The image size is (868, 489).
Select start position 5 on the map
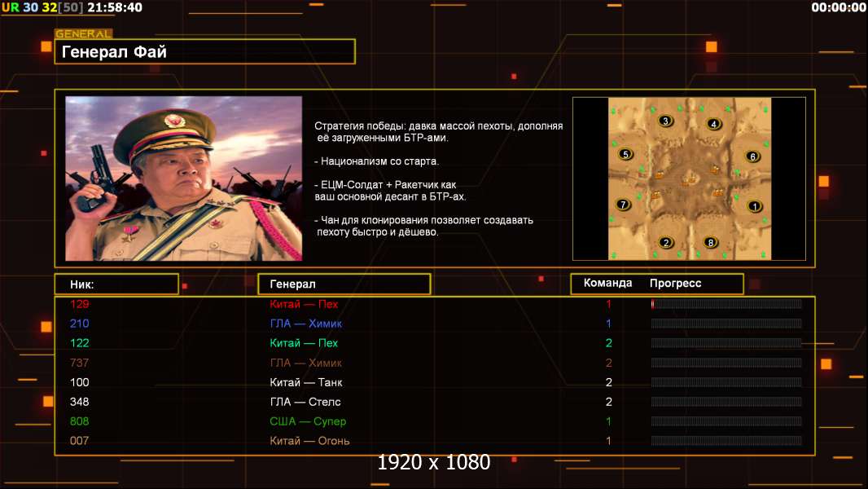(625, 155)
